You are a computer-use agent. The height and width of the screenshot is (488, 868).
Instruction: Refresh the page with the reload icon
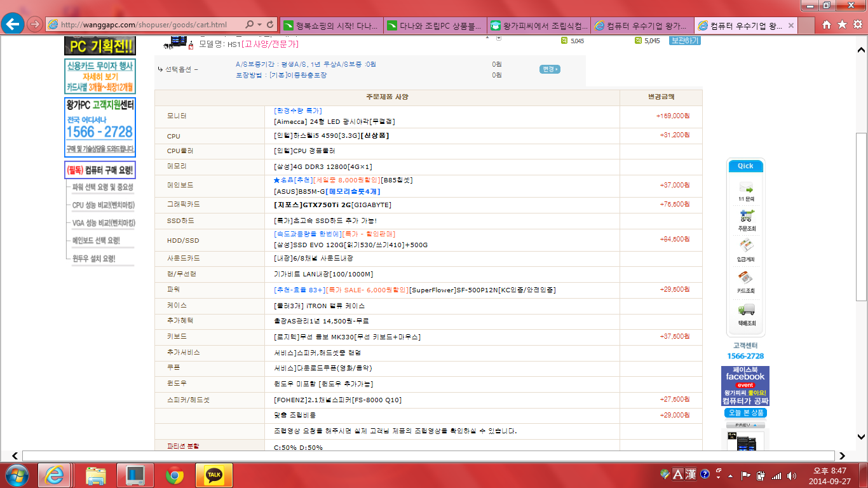[x=271, y=25]
